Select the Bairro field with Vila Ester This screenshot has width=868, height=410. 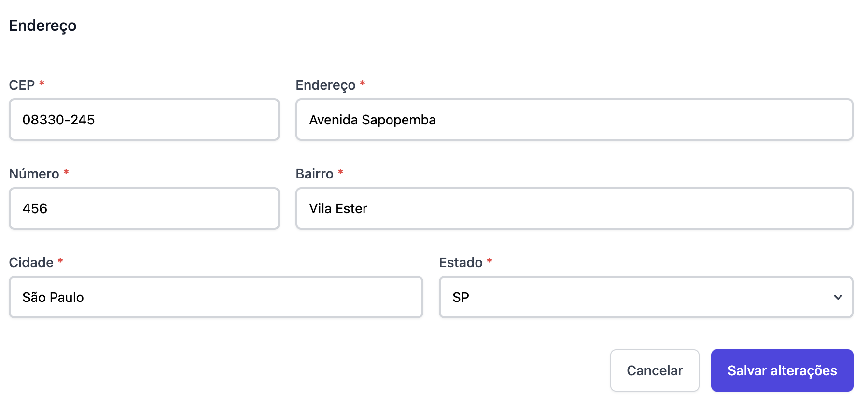574,208
